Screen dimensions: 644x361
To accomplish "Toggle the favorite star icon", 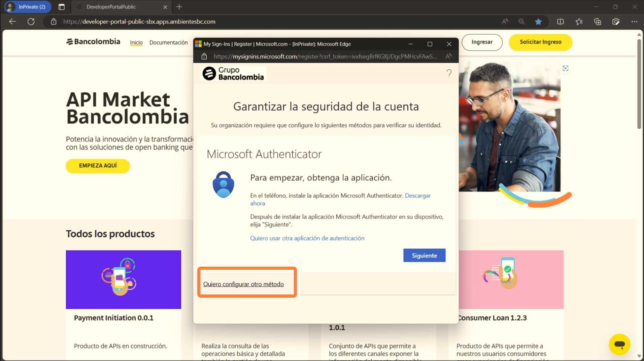I will click(538, 22).
